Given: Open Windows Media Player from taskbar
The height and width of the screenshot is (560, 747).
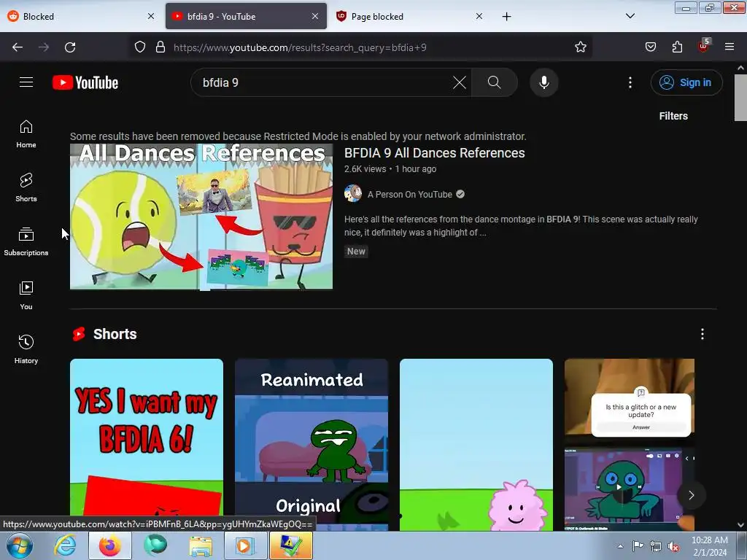Looking at the screenshot, I should 245,545.
